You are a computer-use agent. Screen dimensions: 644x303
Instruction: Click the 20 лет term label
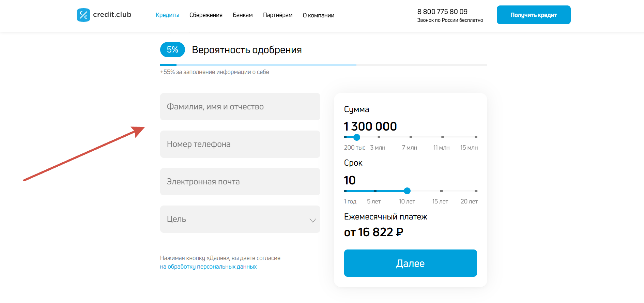tap(469, 201)
